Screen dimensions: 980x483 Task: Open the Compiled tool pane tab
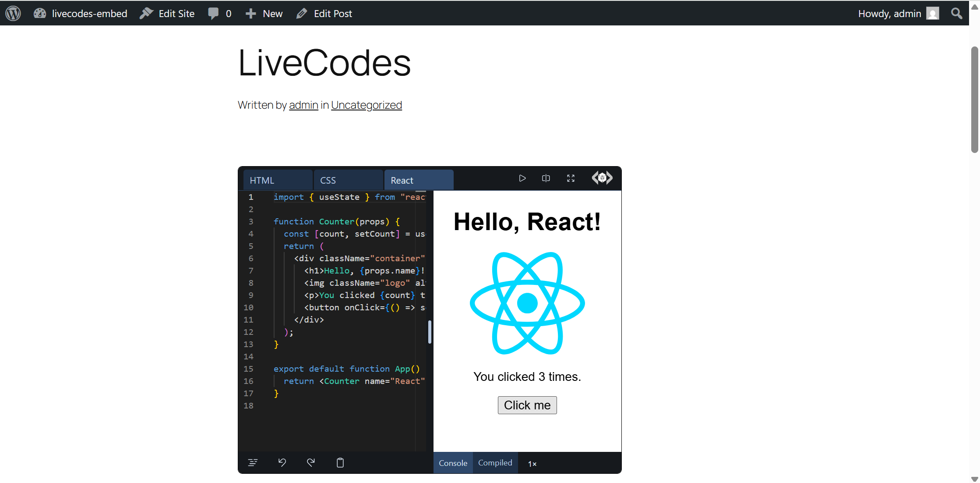[495, 463]
